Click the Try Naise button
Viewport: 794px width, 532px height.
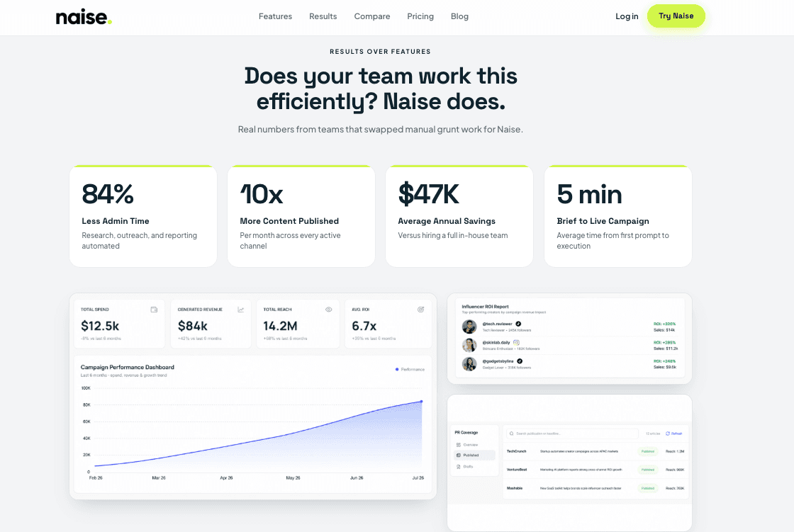pyautogui.click(x=676, y=16)
